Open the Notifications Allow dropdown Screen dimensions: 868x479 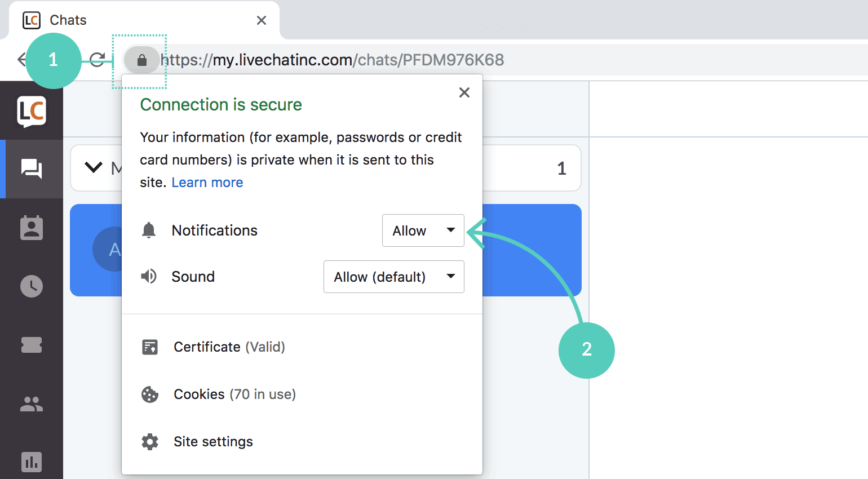click(423, 230)
